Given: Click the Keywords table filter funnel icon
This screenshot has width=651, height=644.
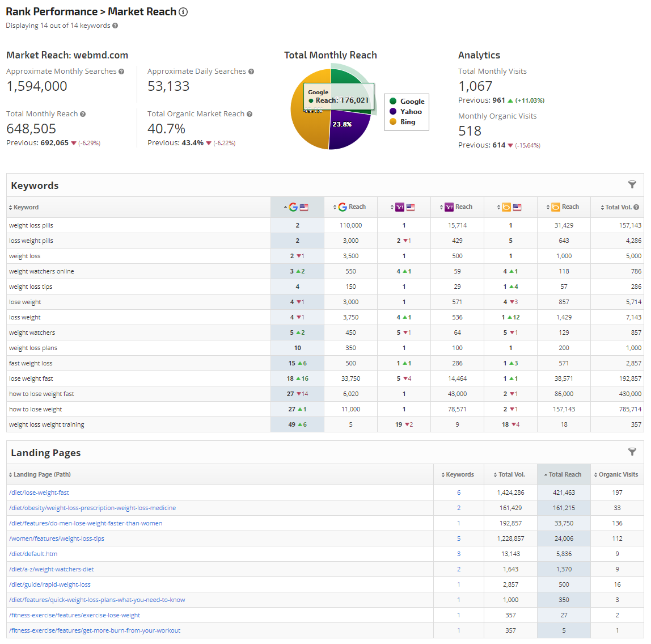Looking at the screenshot, I should (x=632, y=184).
